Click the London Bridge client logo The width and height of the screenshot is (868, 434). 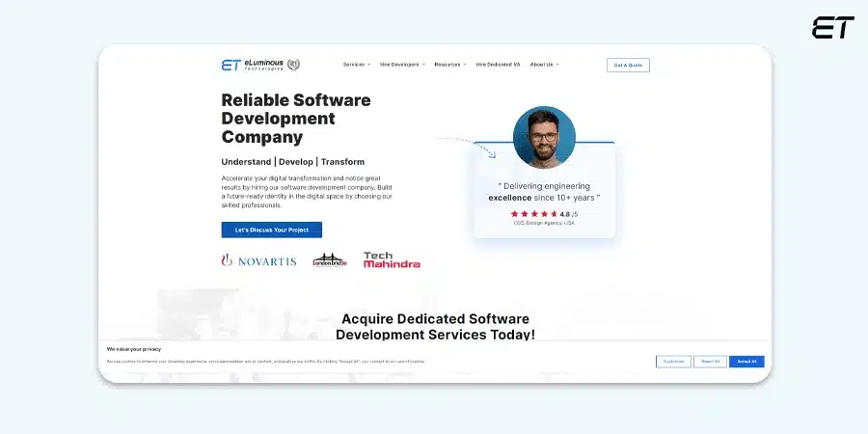[329, 260]
